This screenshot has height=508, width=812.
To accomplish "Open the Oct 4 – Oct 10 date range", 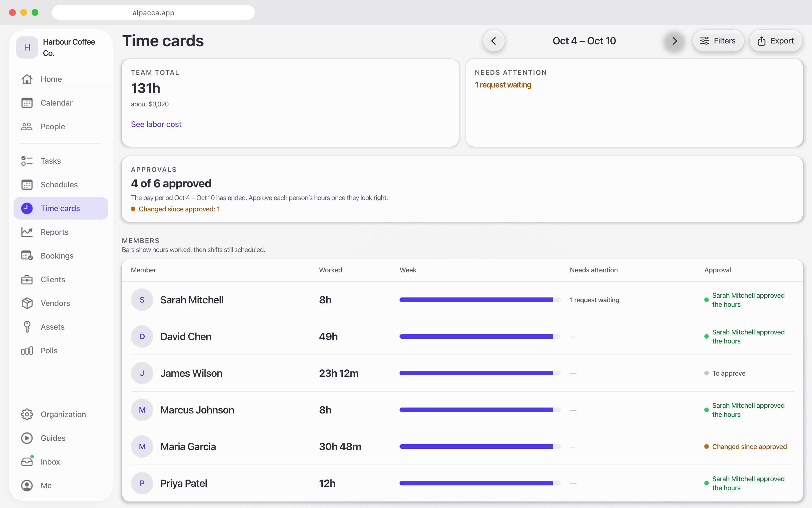I will click(x=584, y=41).
